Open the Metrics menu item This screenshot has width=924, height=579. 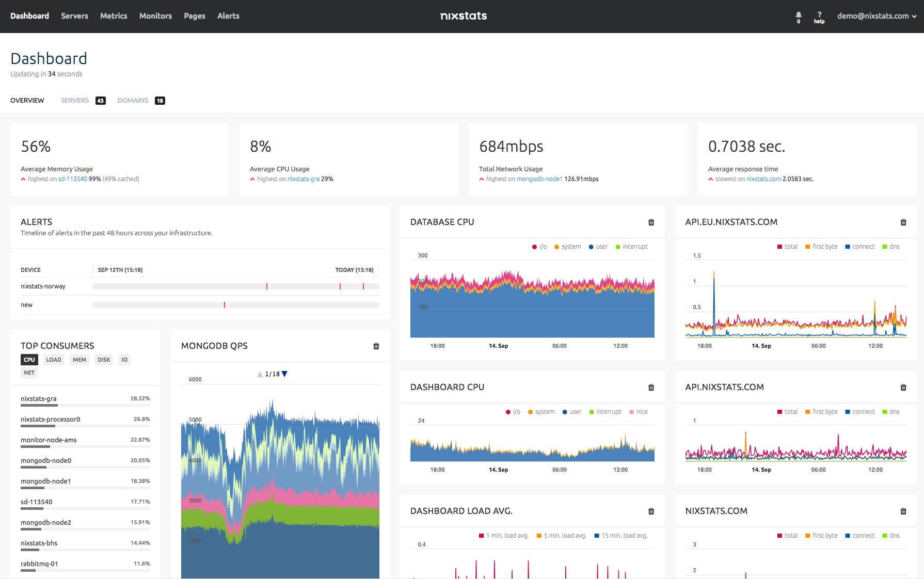coord(114,16)
